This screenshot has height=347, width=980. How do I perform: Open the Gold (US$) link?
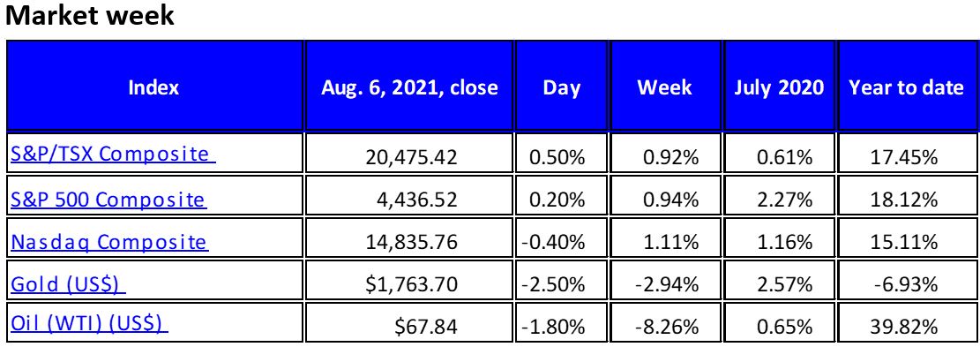68,284
